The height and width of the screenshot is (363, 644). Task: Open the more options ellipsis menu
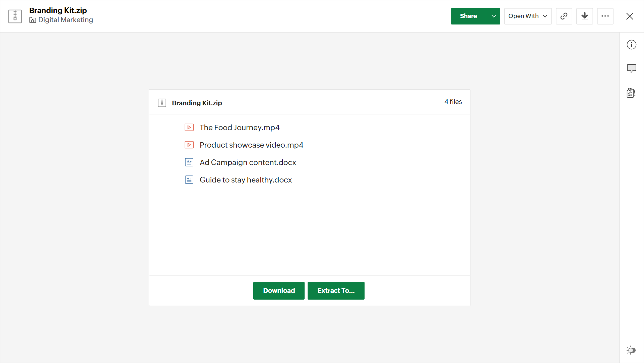[x=605, y=16]
